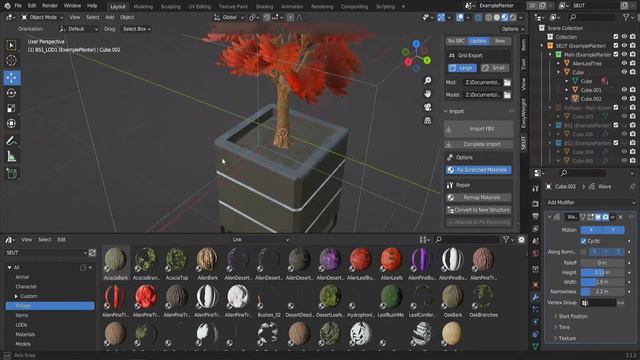The image size is (640, 360).
Task: Open the Modifier properties wrench tab
Action: (x=536, y=298)
